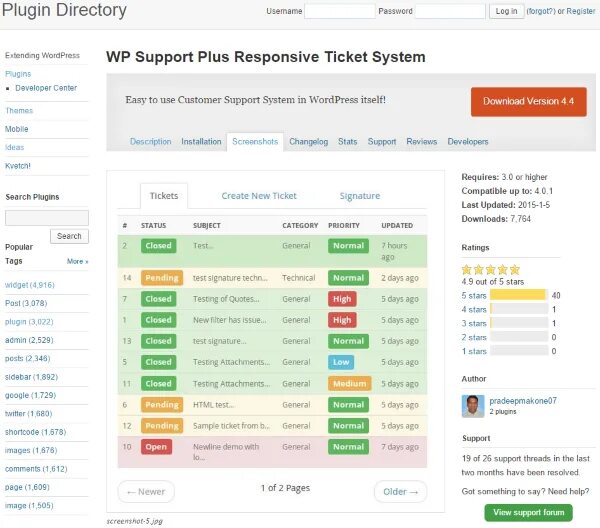Click the 5 stars rating bar

(518, 295)
